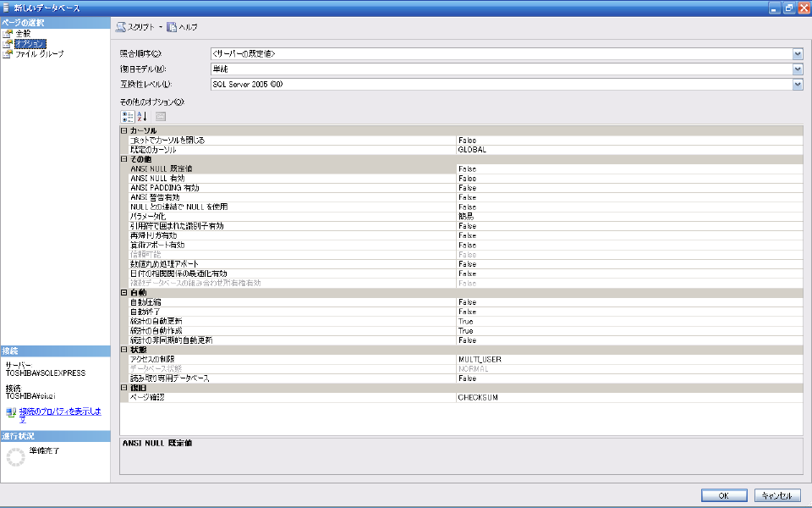Viewport: 812px width, 508px height.
Task: Select the 引用符で囲まれた識別子有効 property
Action: point(465,226)
